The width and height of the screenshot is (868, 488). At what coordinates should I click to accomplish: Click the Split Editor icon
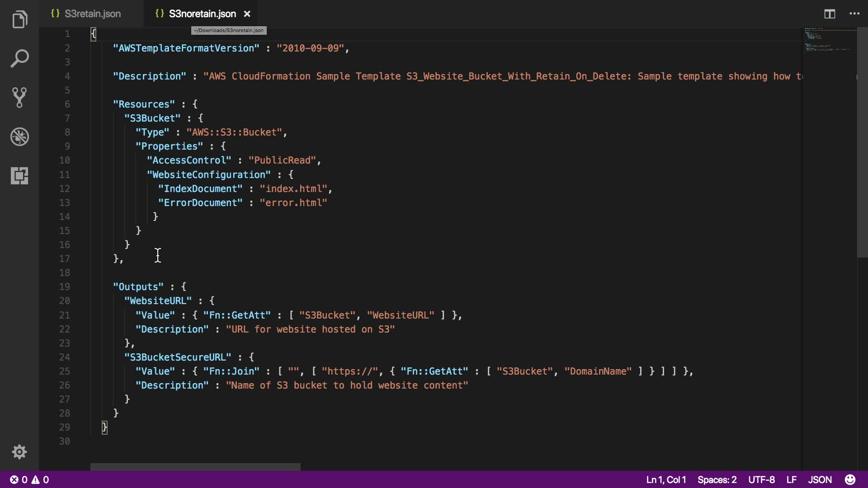[x=830, y=14]
